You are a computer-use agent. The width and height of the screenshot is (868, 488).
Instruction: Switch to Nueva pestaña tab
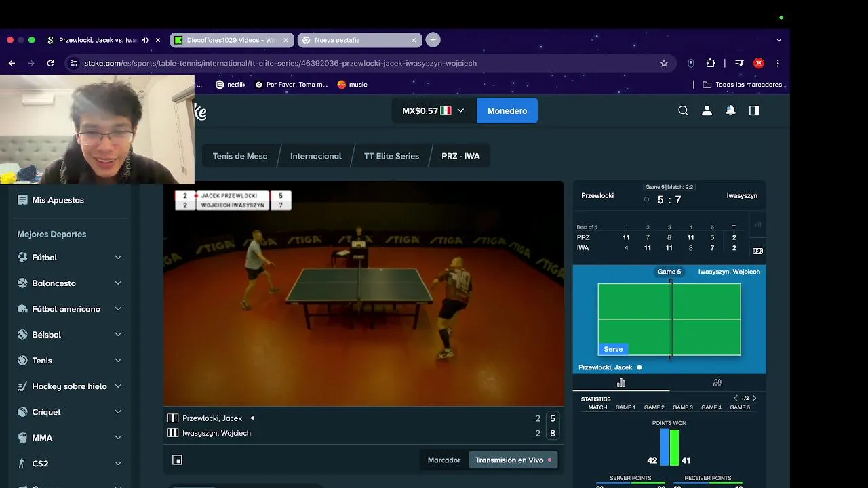tap(359, 40)
